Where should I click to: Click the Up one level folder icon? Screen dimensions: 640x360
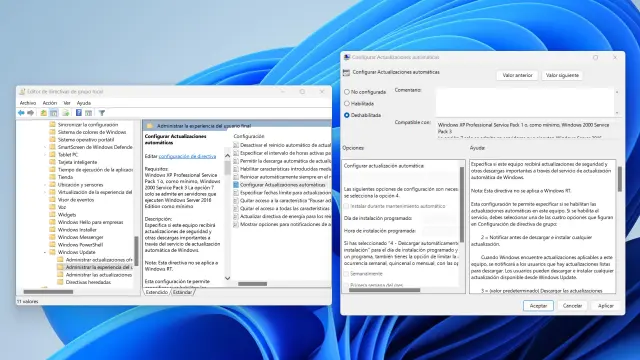43,113
